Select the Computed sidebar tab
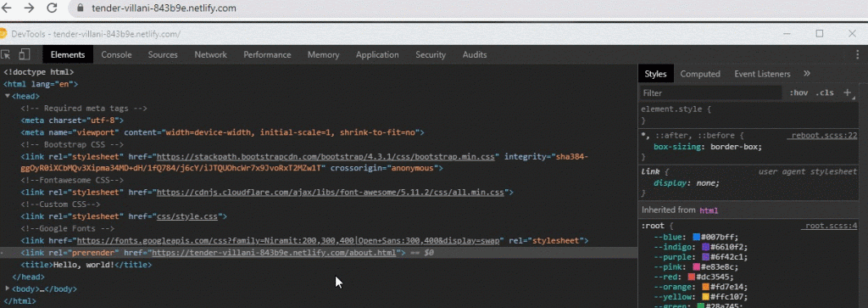This screenshot has height=308, width=868. pos(700,74)
